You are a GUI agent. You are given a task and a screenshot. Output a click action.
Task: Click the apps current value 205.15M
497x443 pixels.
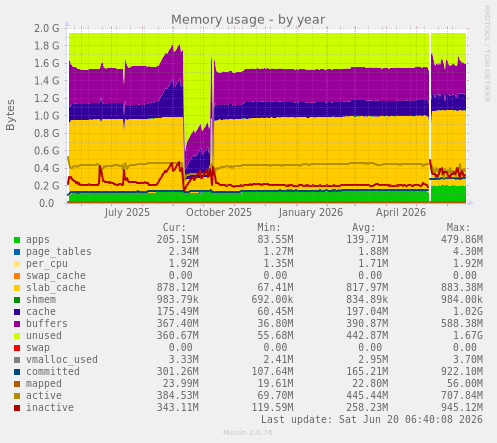coord(178,240)
